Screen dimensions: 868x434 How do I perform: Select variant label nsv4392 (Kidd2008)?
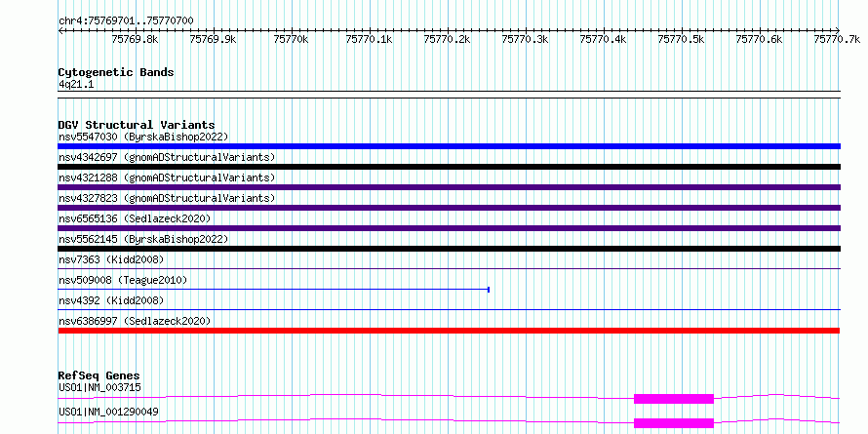(x=111, y=300)
